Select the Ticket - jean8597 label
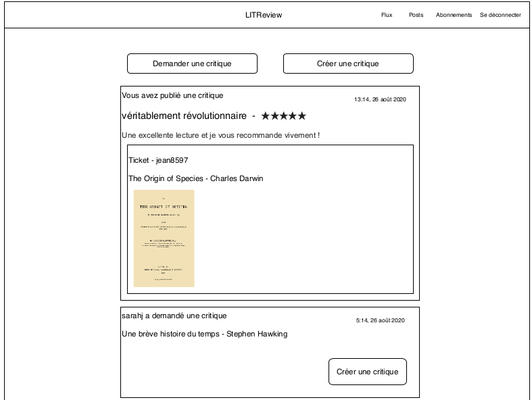Image resolution: width=532 pixels, height=400 pixels. [x=158, y=160]
